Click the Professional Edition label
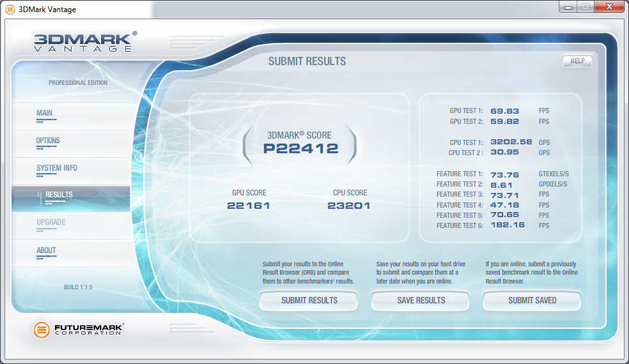 (x=78, y=83)
